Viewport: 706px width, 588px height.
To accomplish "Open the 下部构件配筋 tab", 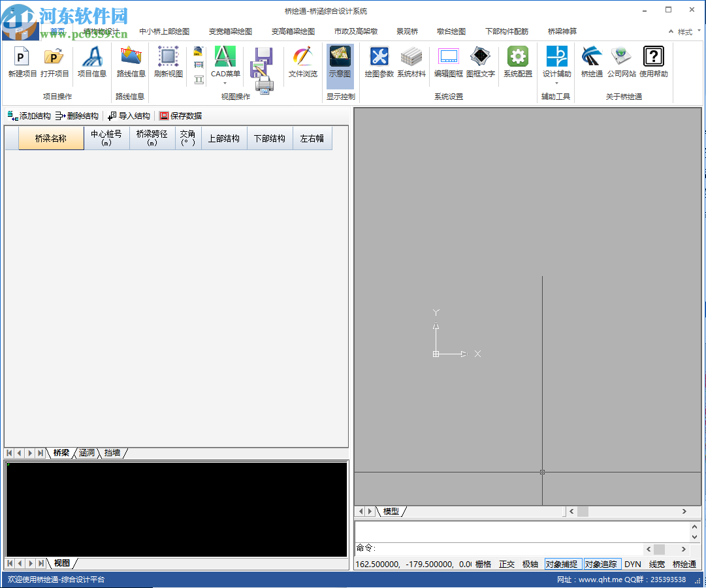I will click(507, 31).
